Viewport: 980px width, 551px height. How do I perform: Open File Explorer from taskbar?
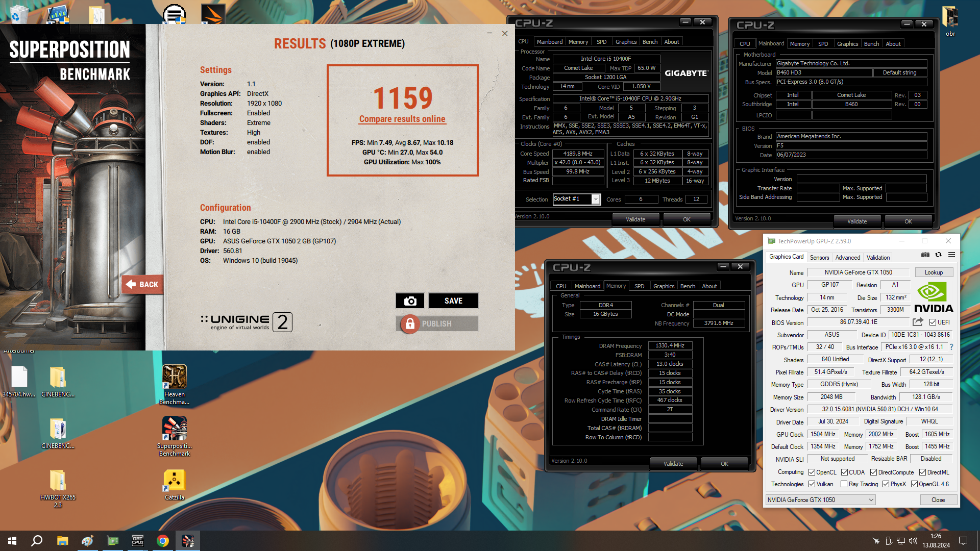click(x=62, y=541)
